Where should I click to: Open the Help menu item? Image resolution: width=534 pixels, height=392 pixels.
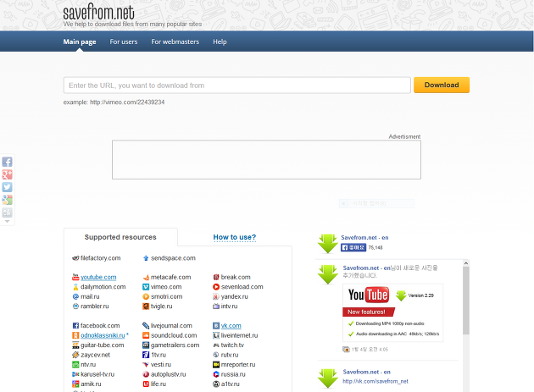pos(220,41)
